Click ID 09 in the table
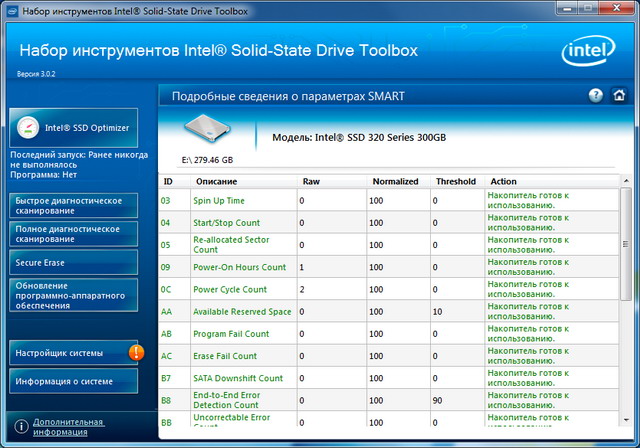This screenshot has height=448, width=640. tap(165, 267)
